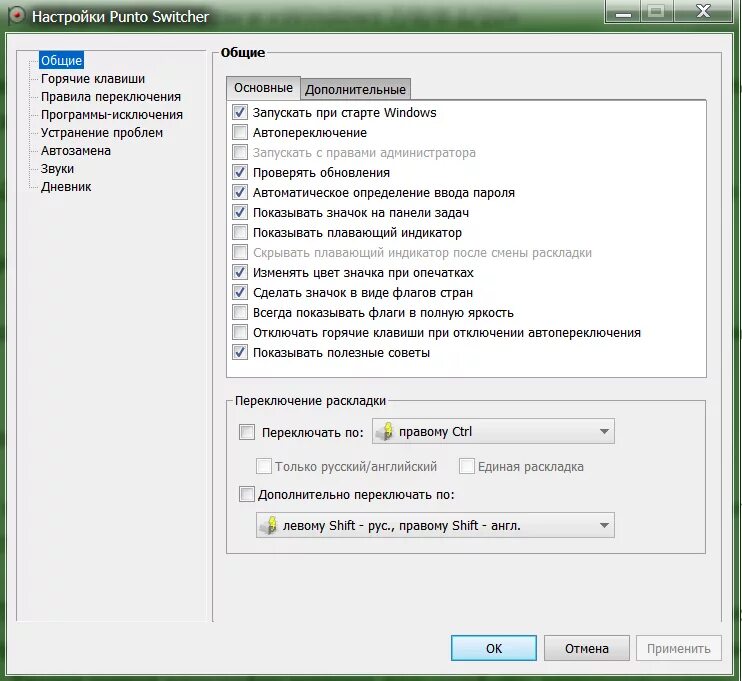The image size is (742, 681).
Task: Open 'Правила переключения' section
Action: point(111,97)
